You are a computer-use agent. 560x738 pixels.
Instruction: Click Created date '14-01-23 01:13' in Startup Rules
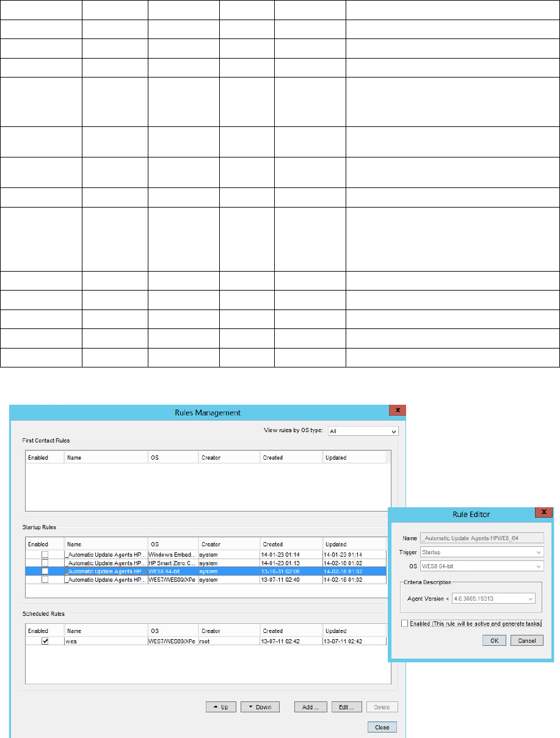291,563
